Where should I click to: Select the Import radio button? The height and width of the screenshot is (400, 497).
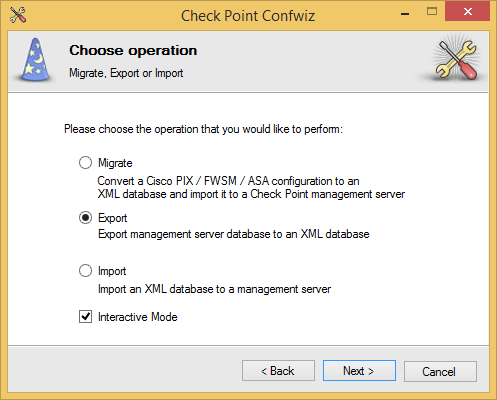click(x=85, y=271)
